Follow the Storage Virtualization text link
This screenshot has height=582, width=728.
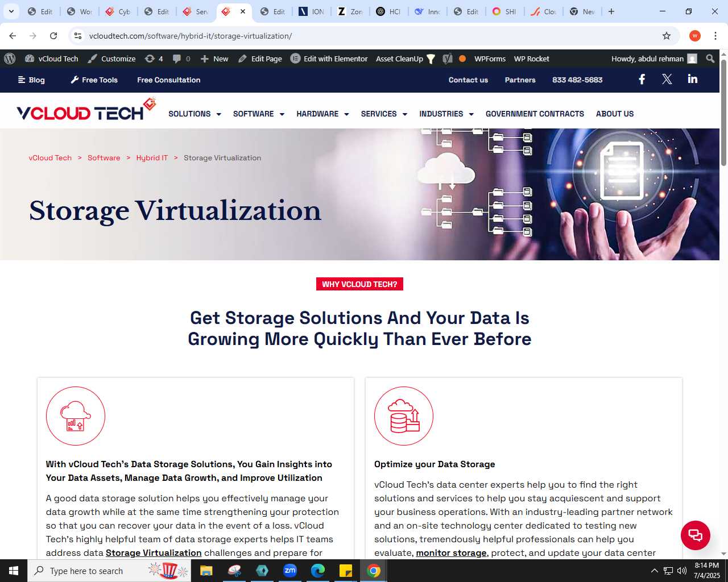point(154,552)
